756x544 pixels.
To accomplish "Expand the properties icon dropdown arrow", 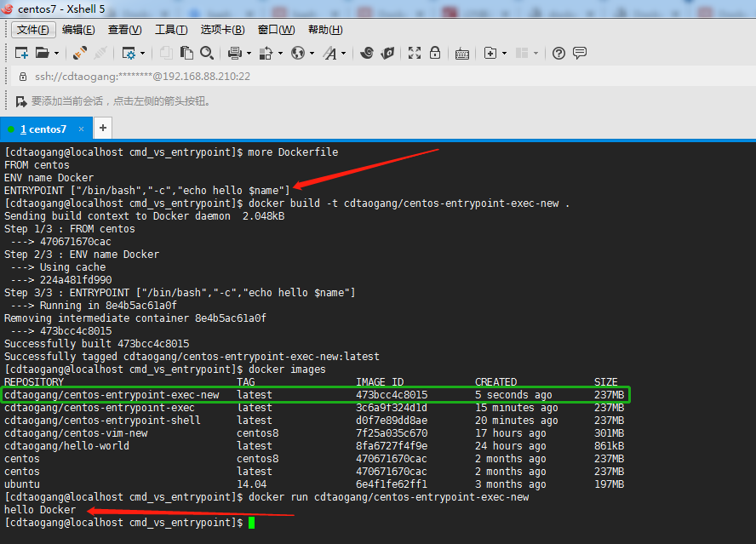I will (x=143, y=53).
